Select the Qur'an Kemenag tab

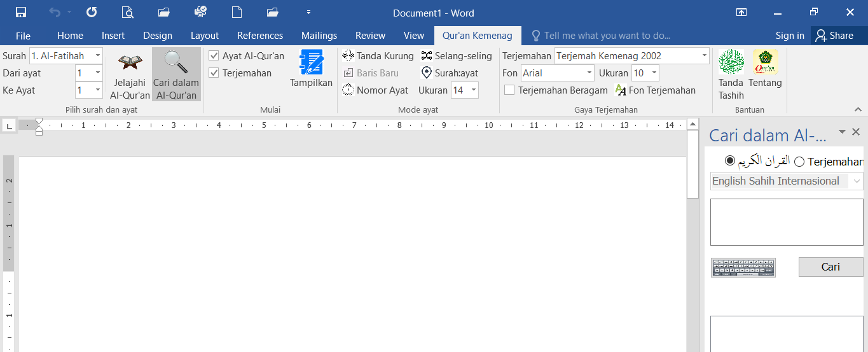(x=478, y=36)
